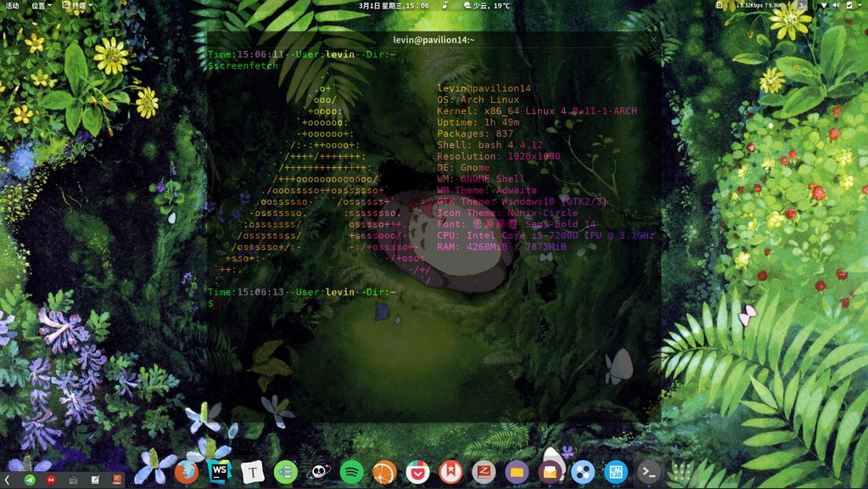This screenshot has width=868, height=489.
Task: Open the system monitor app in the dock
Action: pyautogui.click(x=615, y=472)
